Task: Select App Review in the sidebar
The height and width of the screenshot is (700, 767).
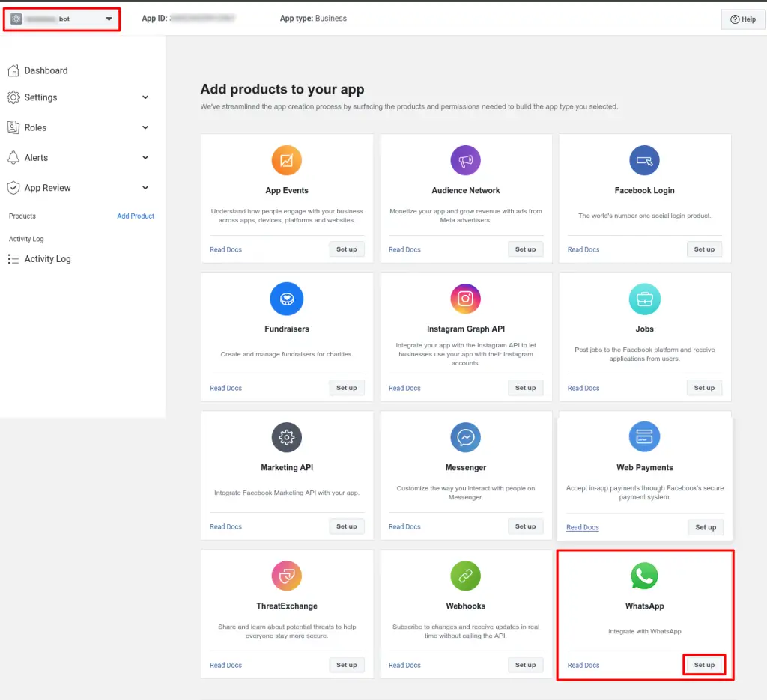Action: click(47, 188)
